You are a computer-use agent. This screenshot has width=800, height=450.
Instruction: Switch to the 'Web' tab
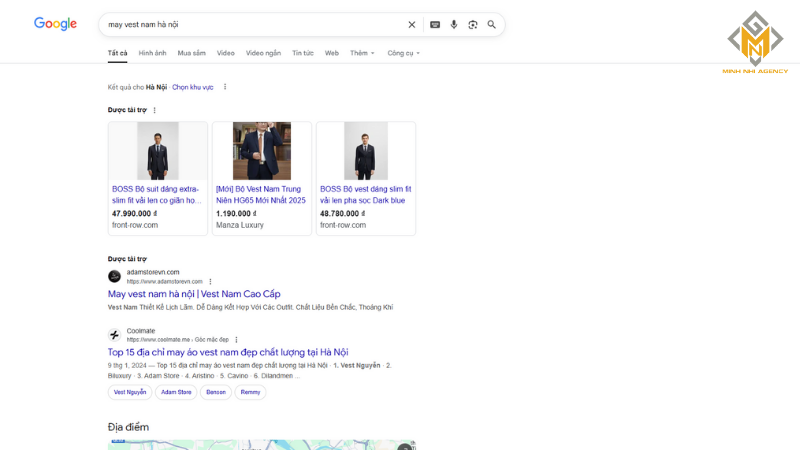click(x=332, y=53)
